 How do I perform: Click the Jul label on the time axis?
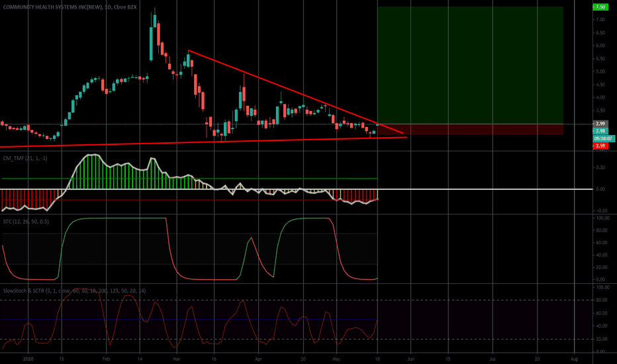tap(493, 359)
